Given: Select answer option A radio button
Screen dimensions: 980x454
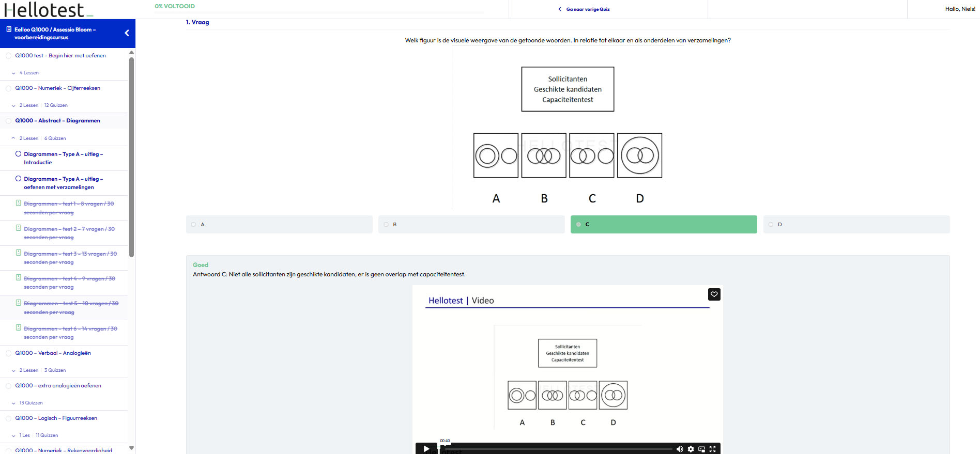Looking at the screenshot, I should click(194, 225).
